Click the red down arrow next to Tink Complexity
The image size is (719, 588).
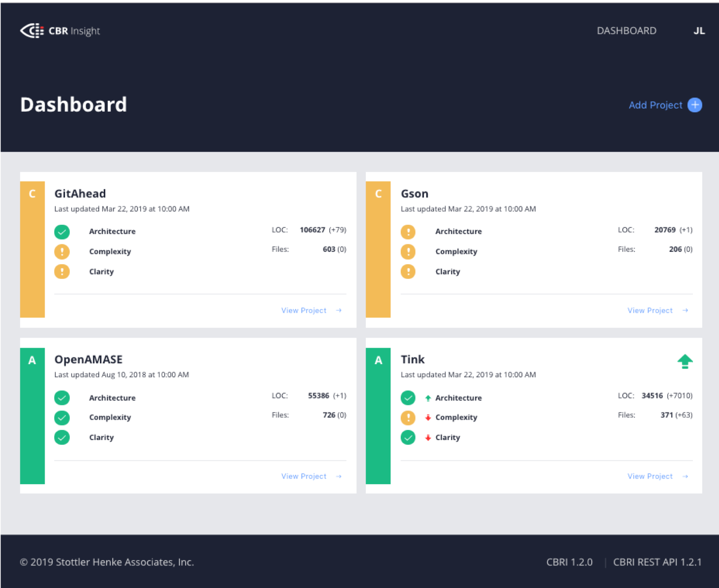tap(427, 417)
